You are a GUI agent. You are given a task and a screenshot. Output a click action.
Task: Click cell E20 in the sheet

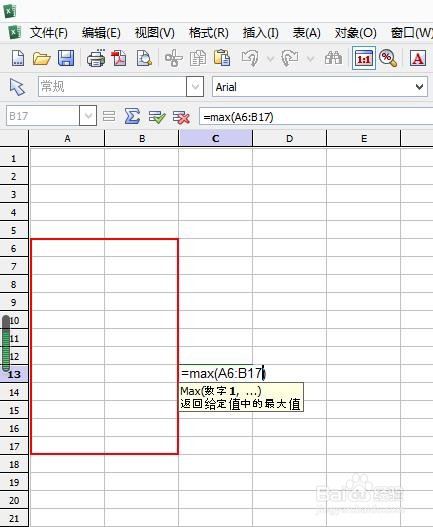click(x=364, y=500)
